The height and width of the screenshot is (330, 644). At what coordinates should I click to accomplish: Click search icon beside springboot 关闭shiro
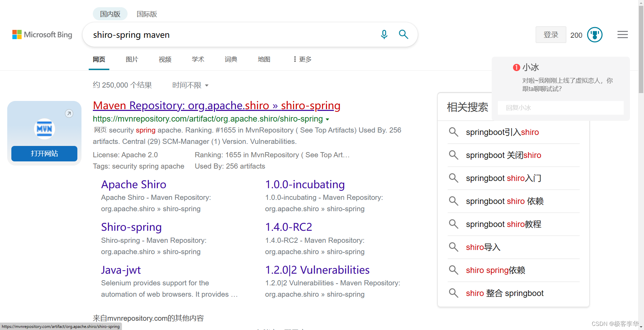(454, 155)
